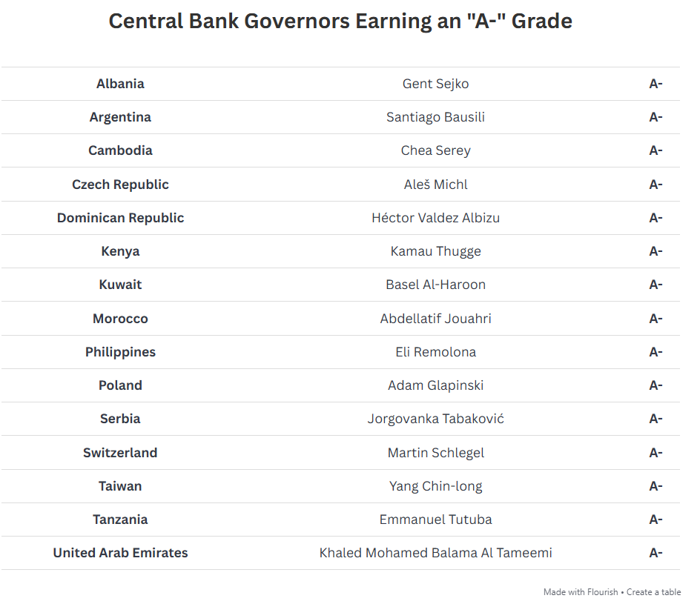Select the Philippines country cell
The image size is (700, 604).
tap(120, 352)
